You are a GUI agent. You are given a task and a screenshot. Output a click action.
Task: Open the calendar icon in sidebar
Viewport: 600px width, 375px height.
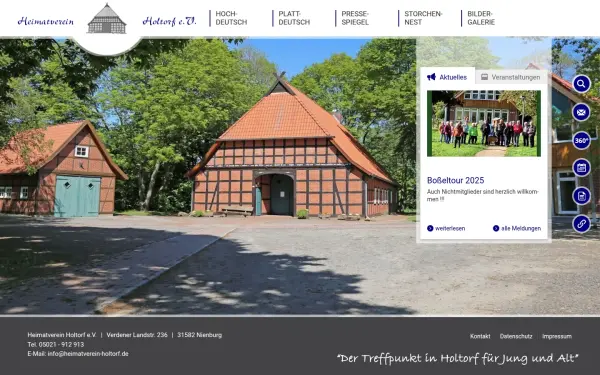coord(581,168)
